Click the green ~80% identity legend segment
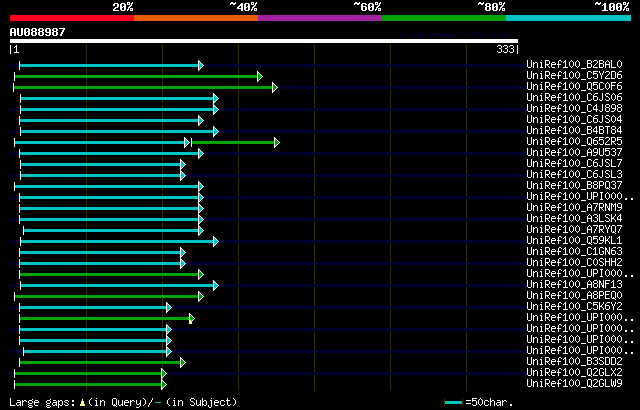The image size is (640, 410). [x=444, y=18]
